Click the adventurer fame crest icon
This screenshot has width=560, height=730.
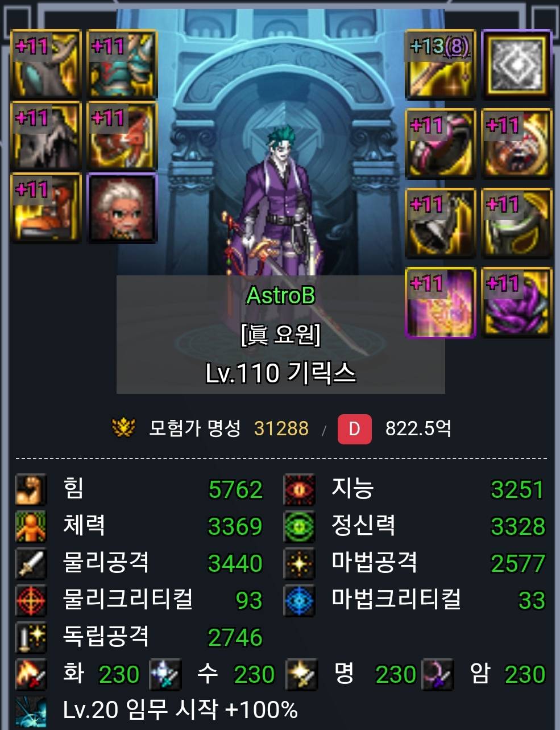[x=123, y=428]
